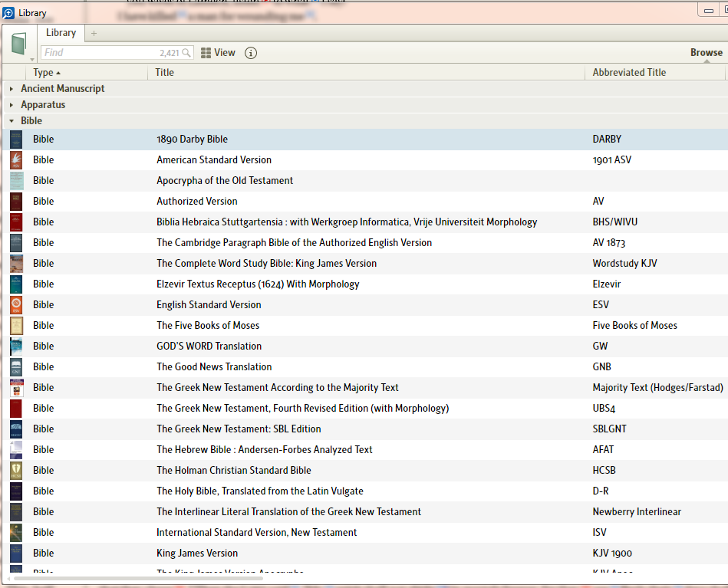Expand the Apparatus group
Image resolution: width=728 pixels, height=588 pixels.
point(12,105)
